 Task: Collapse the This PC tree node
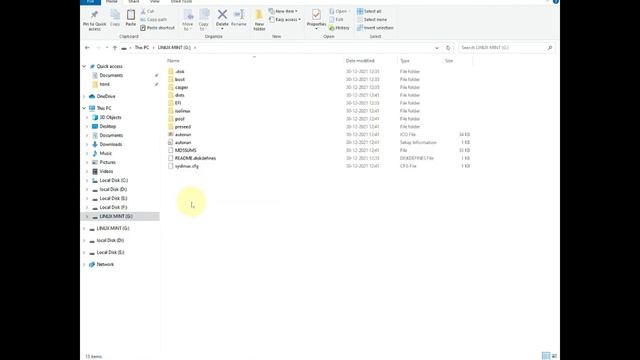[84, 108]
